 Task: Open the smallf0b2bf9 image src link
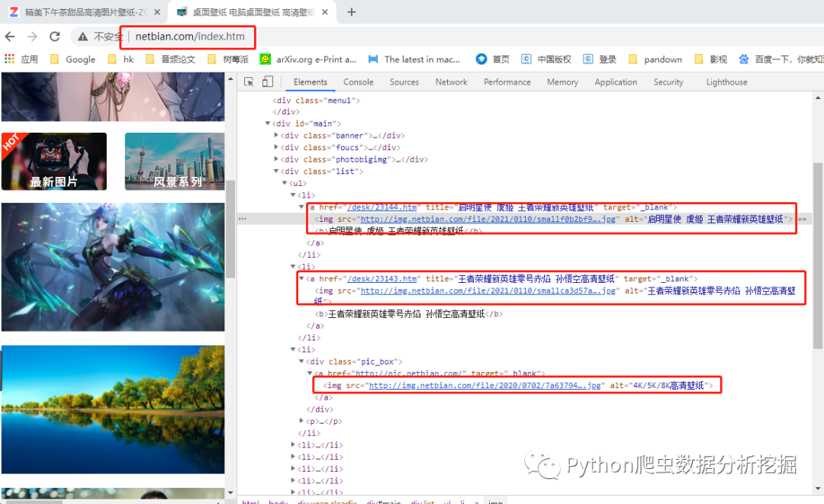[488, 219]
